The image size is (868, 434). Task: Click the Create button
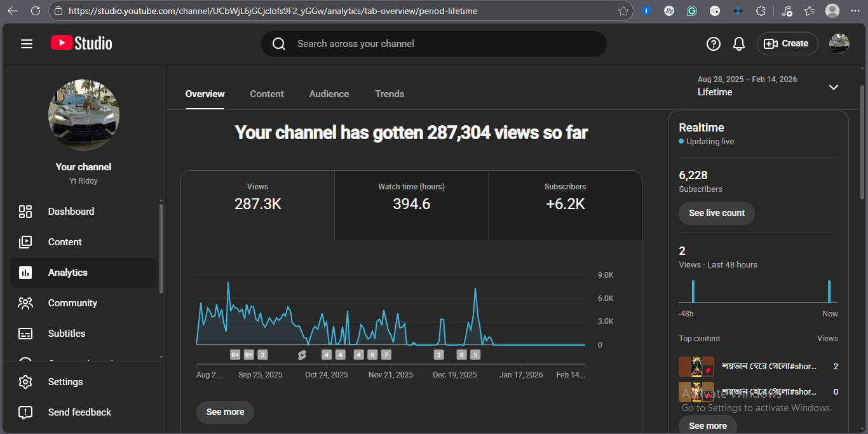coord(787,44)
